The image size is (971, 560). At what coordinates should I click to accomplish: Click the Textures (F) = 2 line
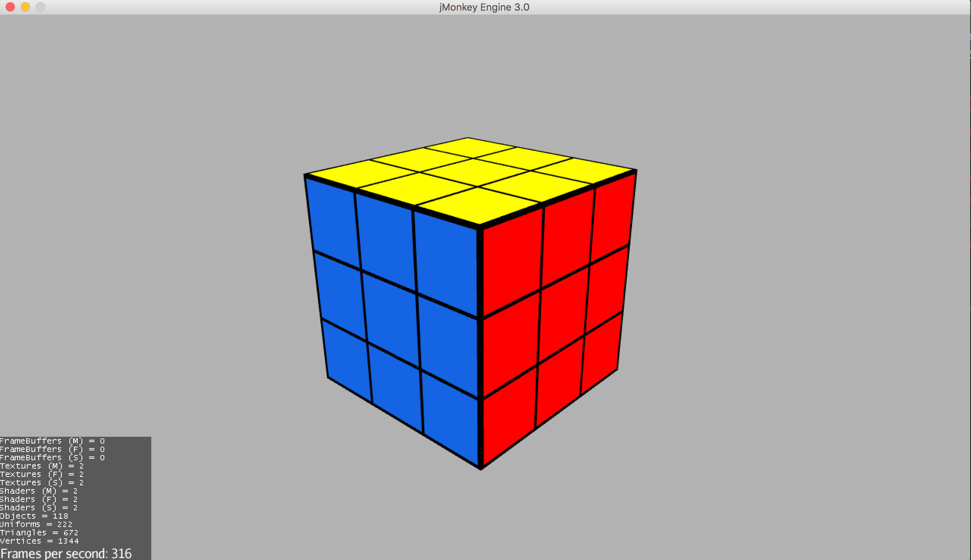point(42,474)
